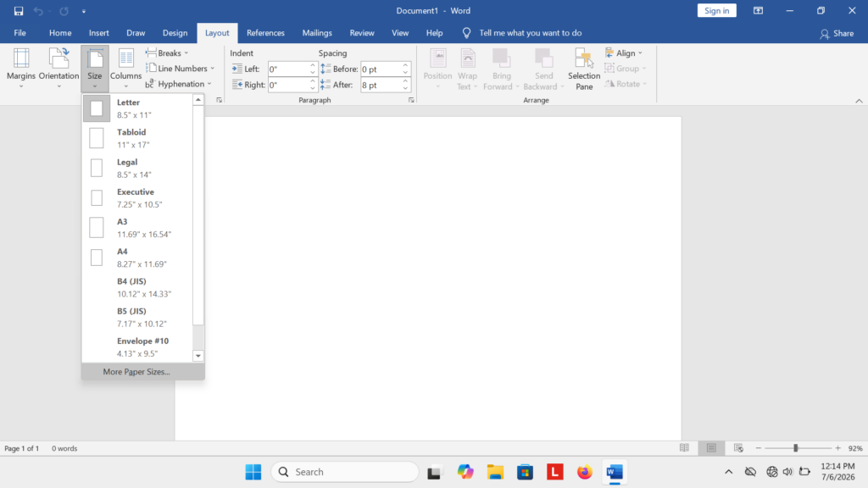Image resolution: width=868 pixels, height=488 pixels.
Task: Open the Help tab
Action: [x=435, y=33]
